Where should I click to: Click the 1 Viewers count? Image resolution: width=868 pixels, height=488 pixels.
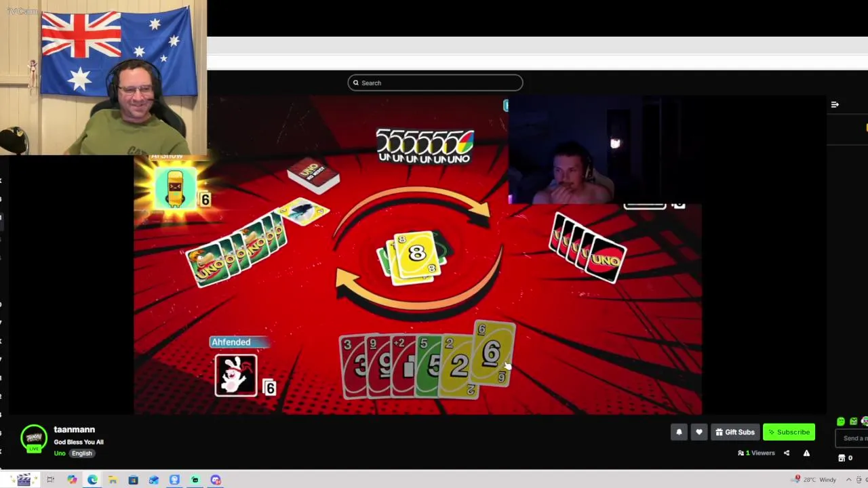[x=756, y=453]
